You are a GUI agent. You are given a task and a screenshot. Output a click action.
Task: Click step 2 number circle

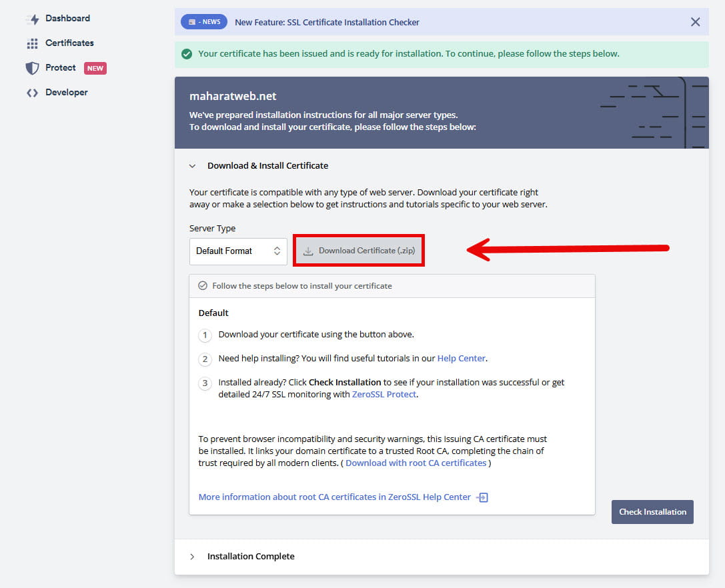click(205, 359)
